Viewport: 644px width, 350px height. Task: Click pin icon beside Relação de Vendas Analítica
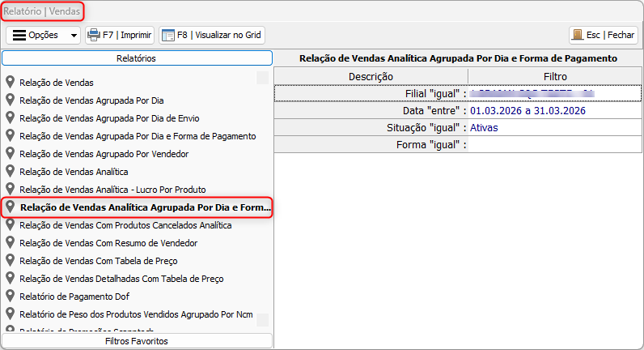click(x=11, y=171)
